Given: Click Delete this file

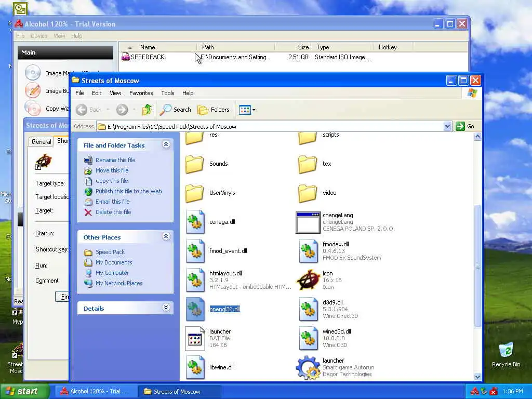Looking at the screenshot, I should click(113, 212).
